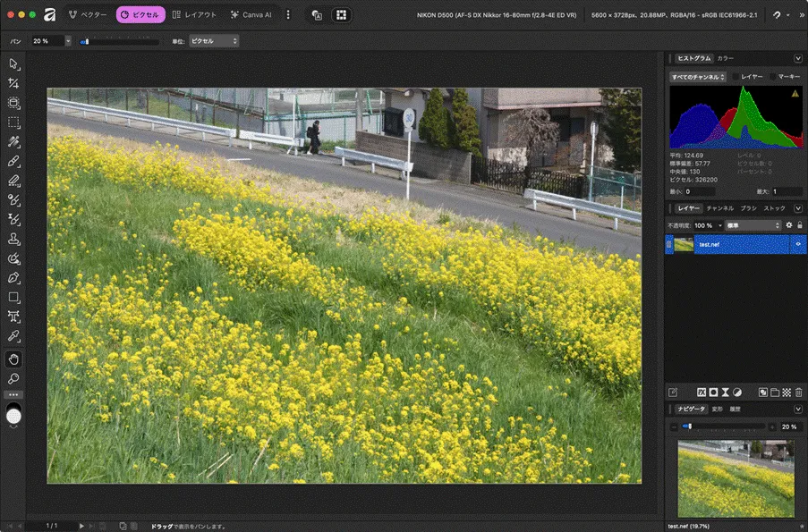Add a mask layer icon
This screenshot has width=808, height=532.
click(713, 392)
